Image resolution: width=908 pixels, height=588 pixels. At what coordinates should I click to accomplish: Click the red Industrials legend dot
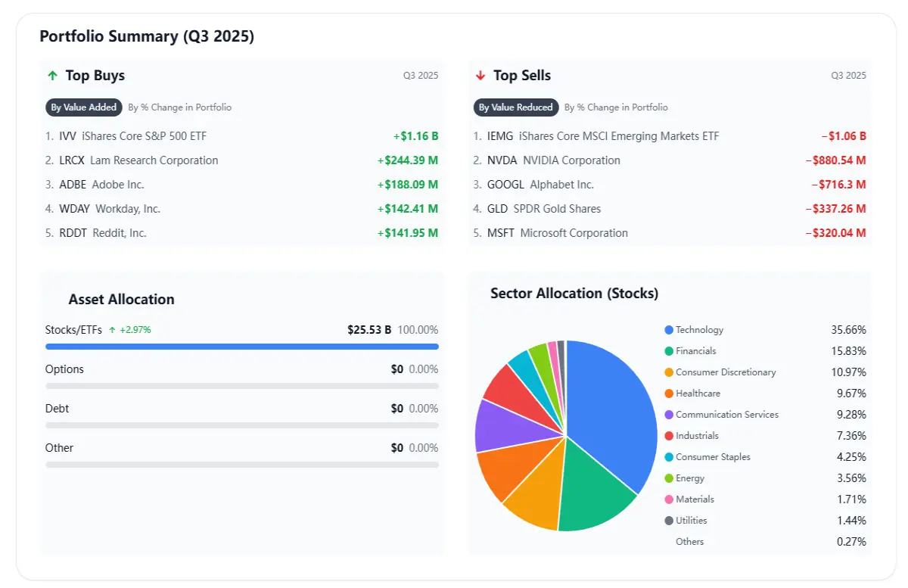pyautogui.click(x=669, y=436)
